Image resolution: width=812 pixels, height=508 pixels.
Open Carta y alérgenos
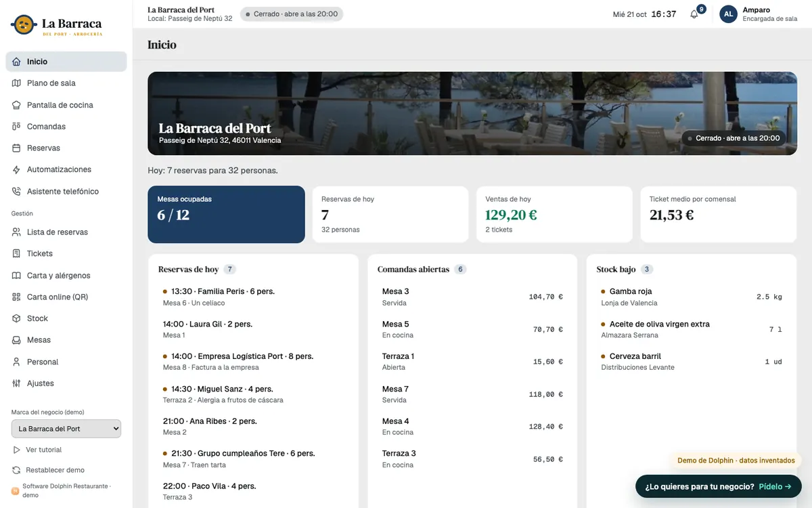(x=66, y=276)
